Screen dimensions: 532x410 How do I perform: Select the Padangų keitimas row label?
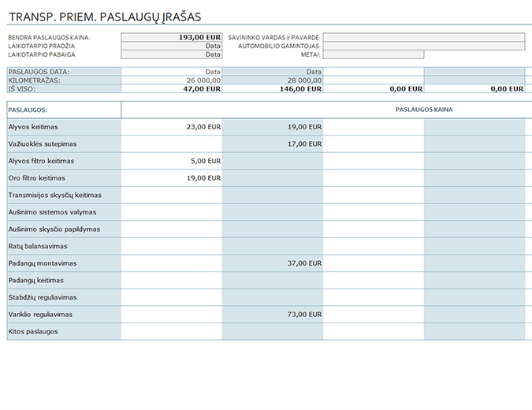point(64,281)
